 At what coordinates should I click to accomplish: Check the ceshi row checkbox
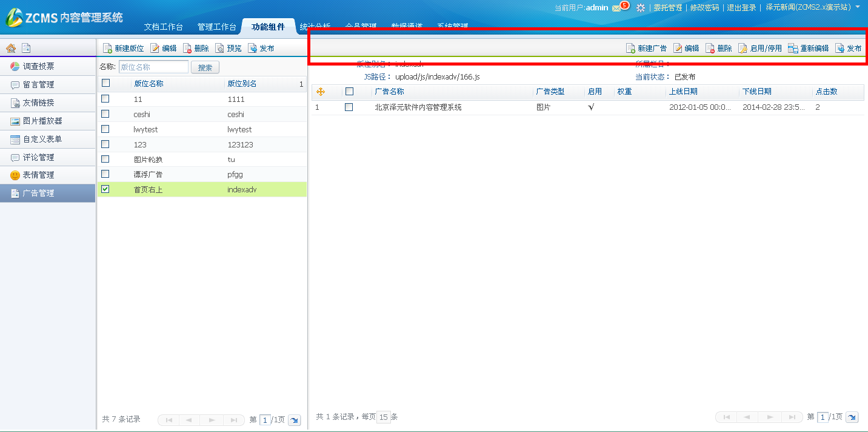tap(105, 114)
